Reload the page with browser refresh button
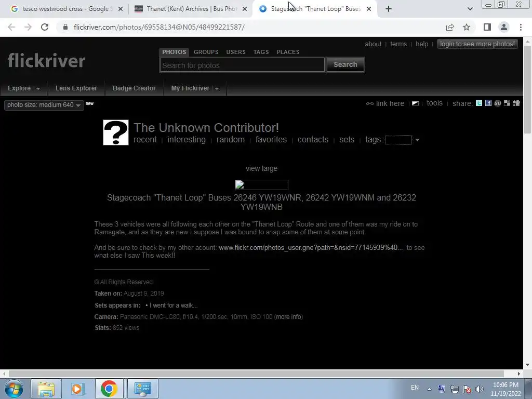The image size is (532, 399). click(x=45, y=27)
